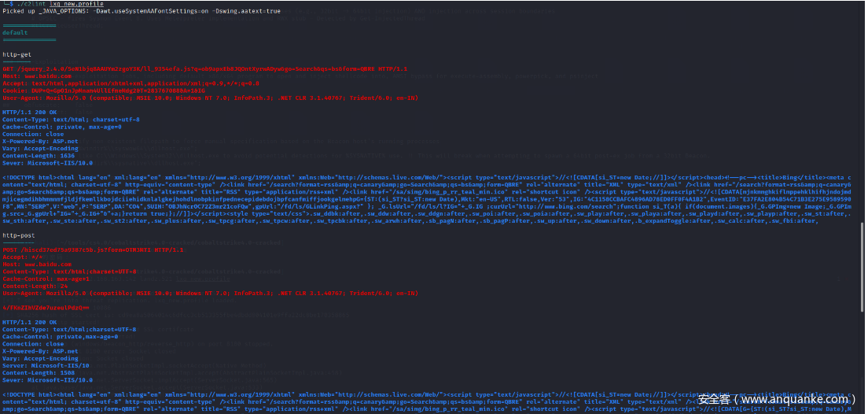Image resolution: width=868 pixels, height=414 pixels.
Task: Click the 'Accept: text/html,application/xhtml+xml' header line
Action: point(131,83)
